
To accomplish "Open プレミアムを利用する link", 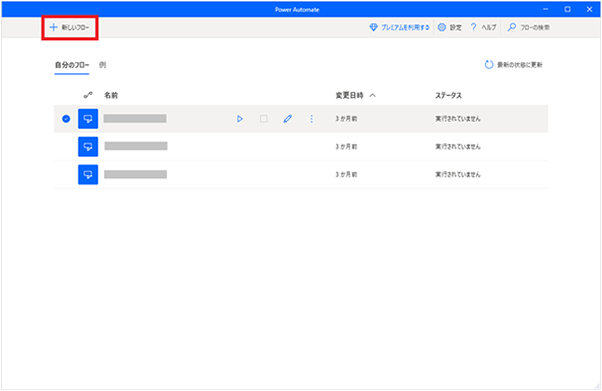I will coord(399,27).
